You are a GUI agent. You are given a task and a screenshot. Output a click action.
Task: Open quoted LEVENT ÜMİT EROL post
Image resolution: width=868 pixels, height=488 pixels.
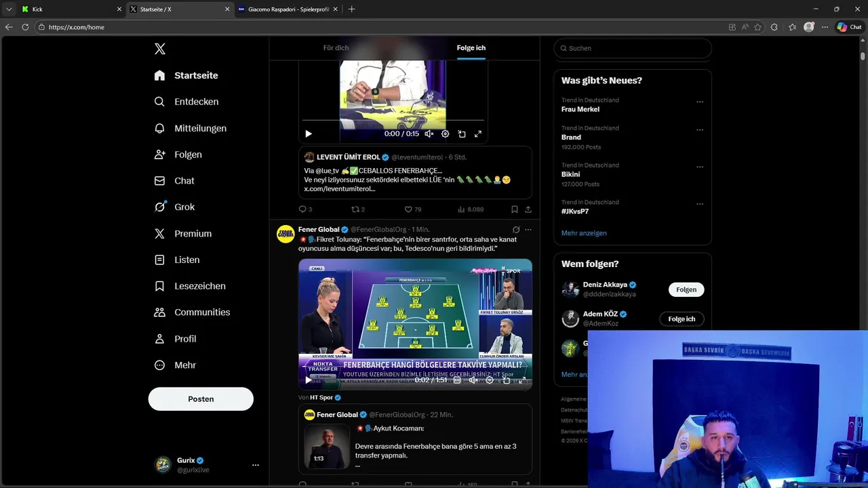tap(415, 173)
